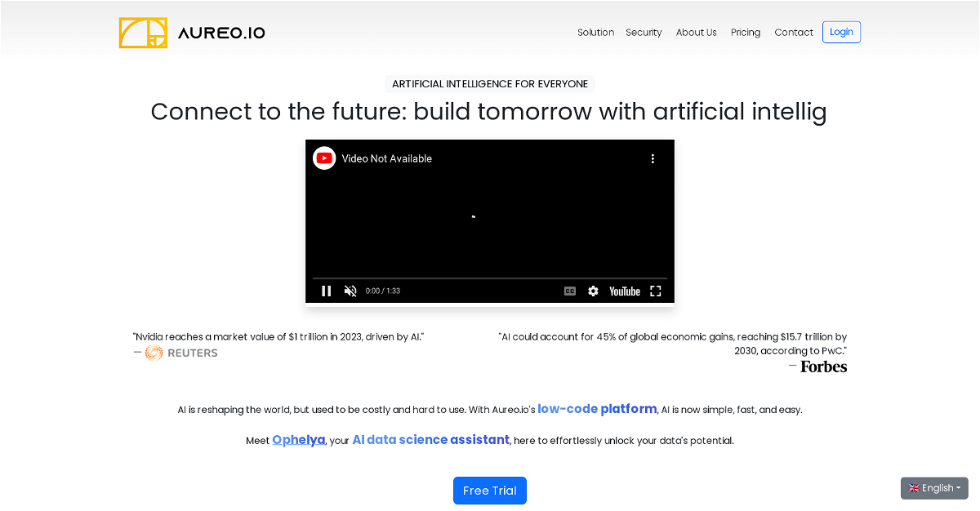Follow the Ophelya link
This screenshot has height=511, width=980.
pos(299,440)
